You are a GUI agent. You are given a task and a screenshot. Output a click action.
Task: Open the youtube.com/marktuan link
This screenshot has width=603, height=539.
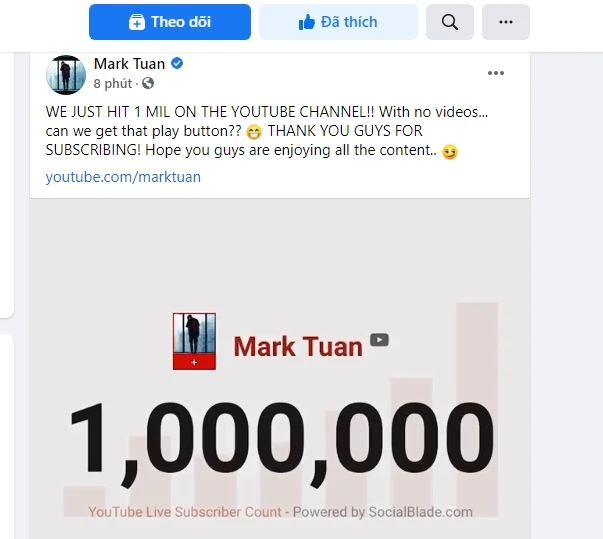(123, 177)
